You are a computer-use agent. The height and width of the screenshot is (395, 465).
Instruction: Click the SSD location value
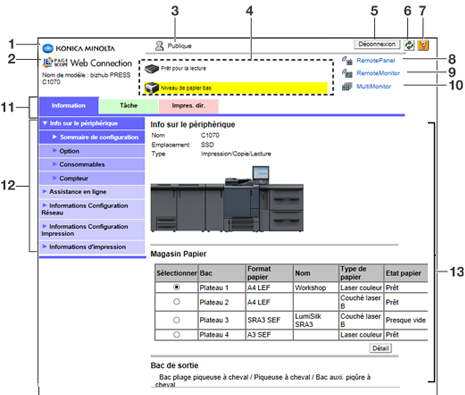coord(207,145)
